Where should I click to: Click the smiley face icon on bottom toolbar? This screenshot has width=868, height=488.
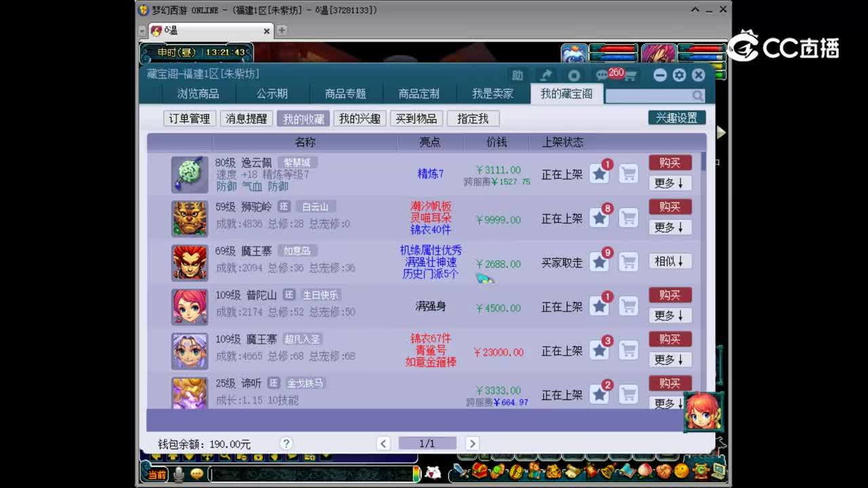point(682,470)
